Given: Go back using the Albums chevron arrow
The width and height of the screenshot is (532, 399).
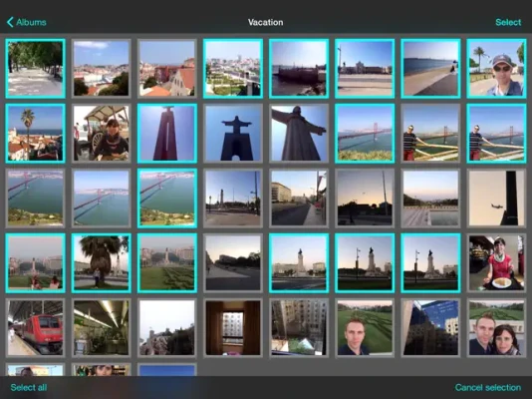Looking at the screenshot, I should 10,22.
